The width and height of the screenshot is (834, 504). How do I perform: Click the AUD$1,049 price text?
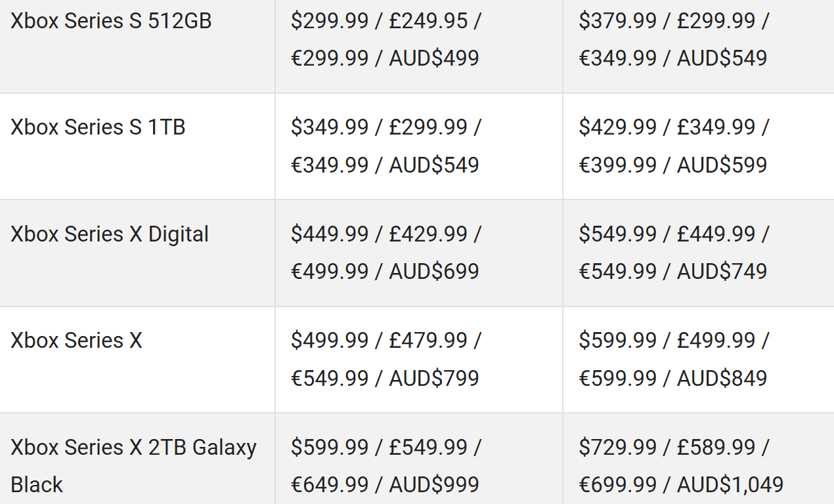(730, 485)
